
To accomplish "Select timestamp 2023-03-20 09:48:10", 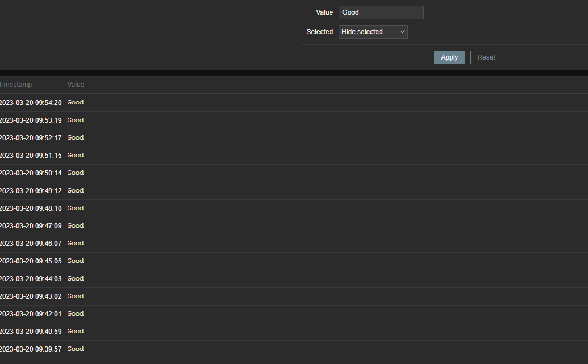I will coord(31,208).
